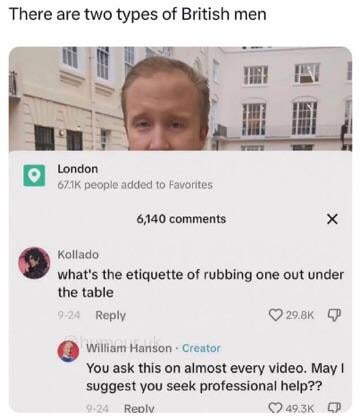Reply to Kollado's comment
This screenshot has width=360, height=420.
(110, 315)
